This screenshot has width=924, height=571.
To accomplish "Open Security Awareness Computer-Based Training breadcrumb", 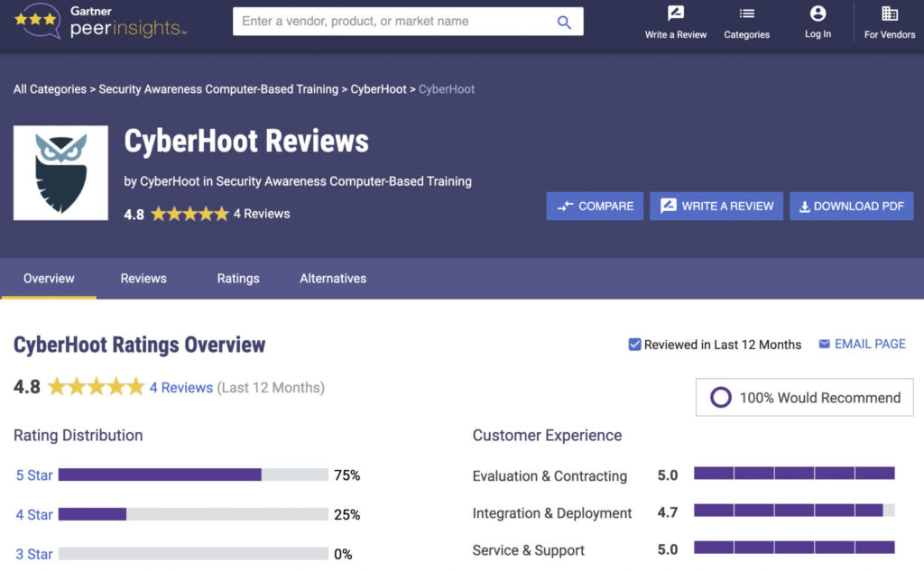I will point(218,89).
